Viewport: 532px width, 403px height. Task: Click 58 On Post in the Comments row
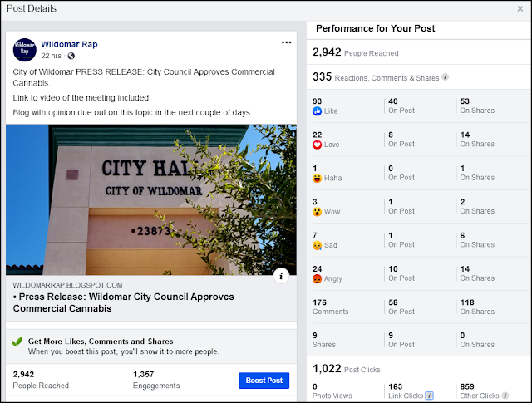coord(401,307)
